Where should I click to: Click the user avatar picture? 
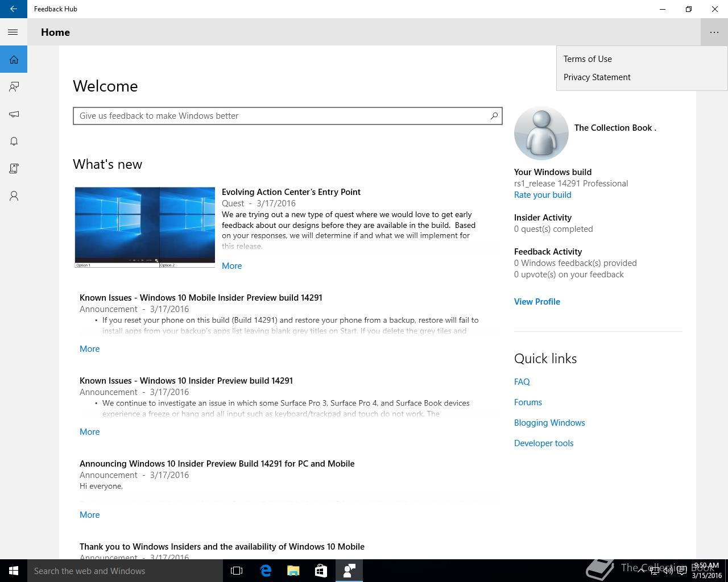click(541, 133)
